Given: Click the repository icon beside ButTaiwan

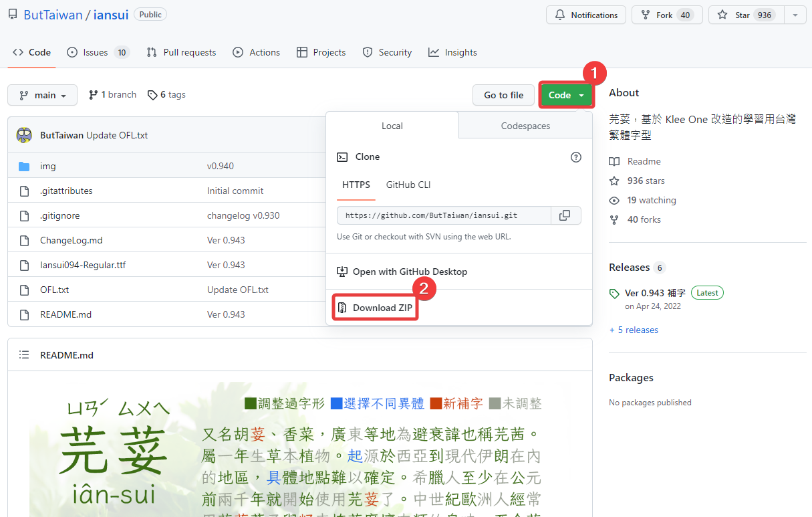Looking at the screenshot, I should pos(13,15).
